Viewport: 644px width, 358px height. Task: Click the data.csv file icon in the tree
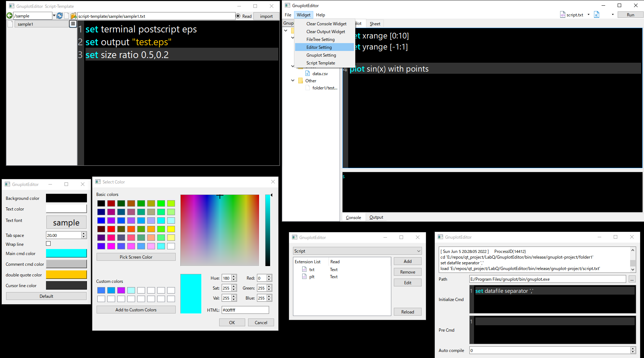308,73
